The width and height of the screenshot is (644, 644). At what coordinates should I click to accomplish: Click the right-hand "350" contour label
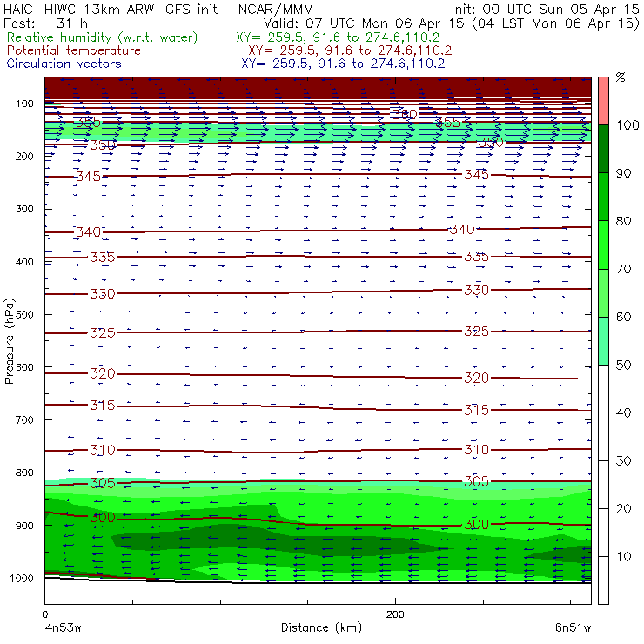[491, 143]
